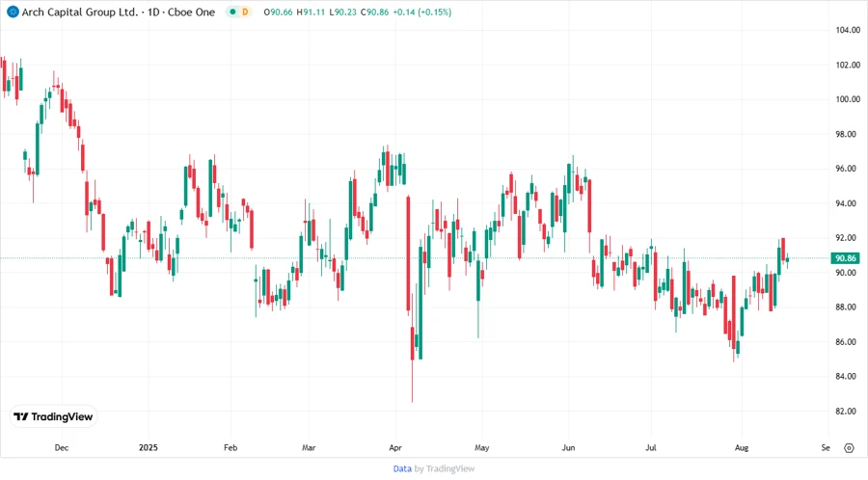Click the TradingView logo
868x480 pixels.
52,416
